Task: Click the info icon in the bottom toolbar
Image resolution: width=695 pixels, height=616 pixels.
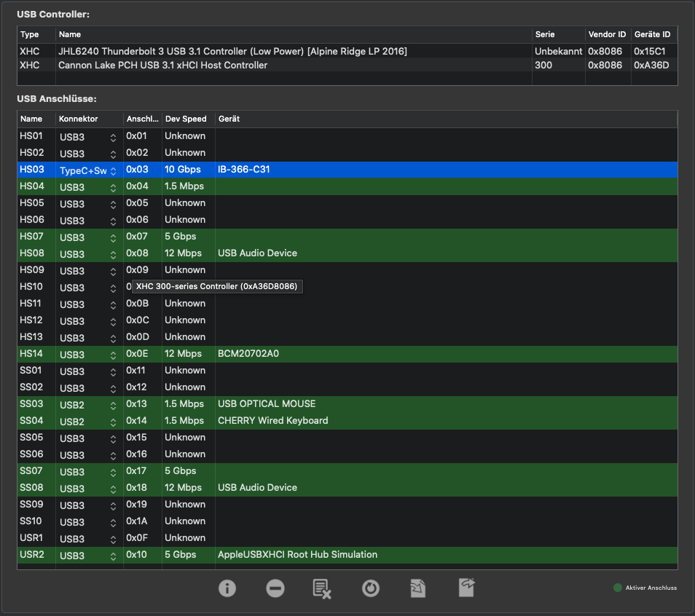Action: (x=227, y=588)
